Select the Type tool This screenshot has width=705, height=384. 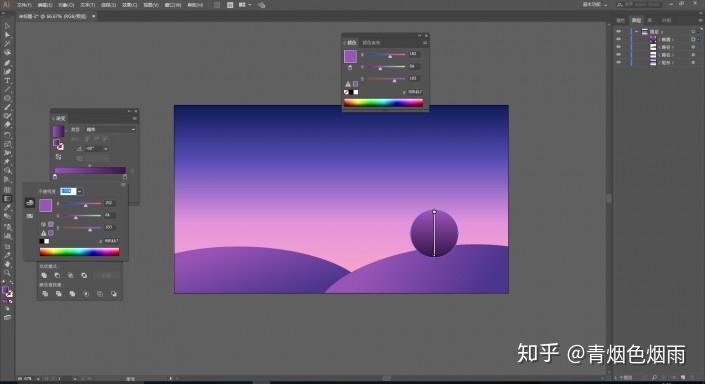(x=7, y=80)
